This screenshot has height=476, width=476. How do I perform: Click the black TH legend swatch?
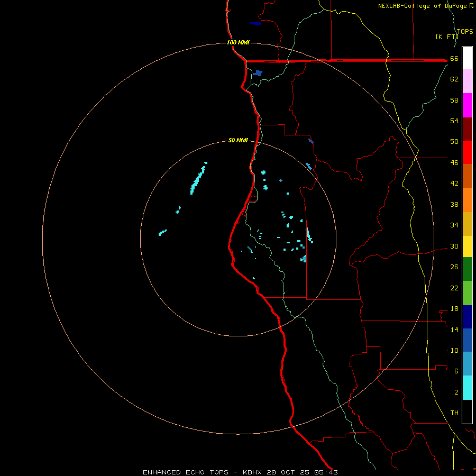(467, 411)
